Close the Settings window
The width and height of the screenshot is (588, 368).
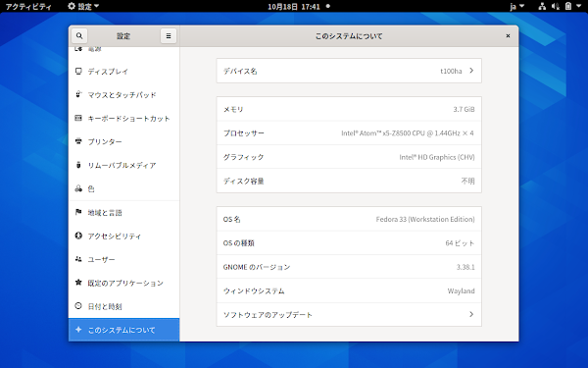[x=508, y=36]
